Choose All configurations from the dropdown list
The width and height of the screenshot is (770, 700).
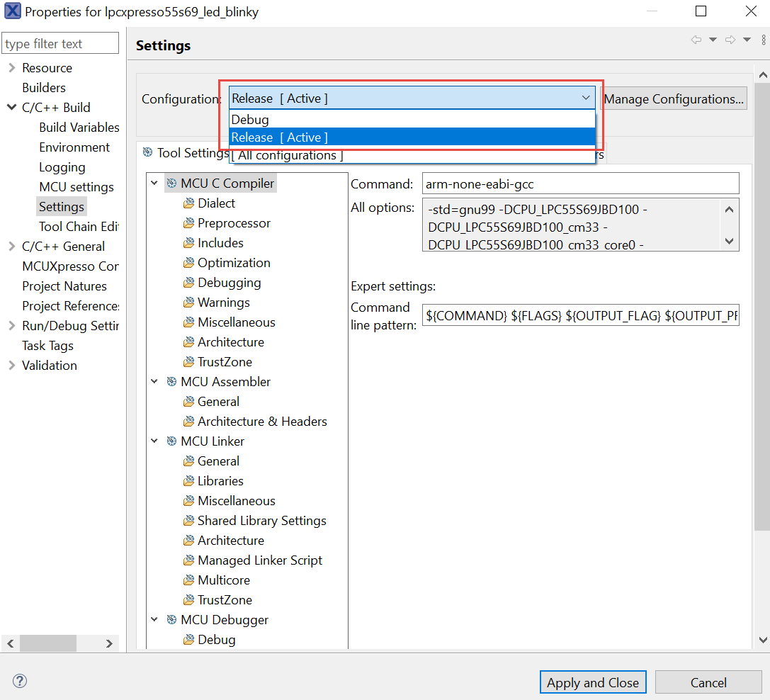pos(287,155)
